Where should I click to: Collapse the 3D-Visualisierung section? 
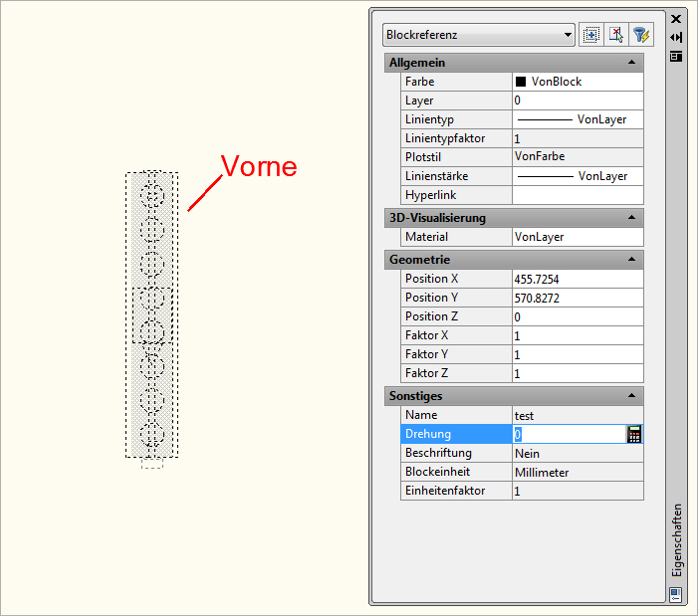point(631,218)
